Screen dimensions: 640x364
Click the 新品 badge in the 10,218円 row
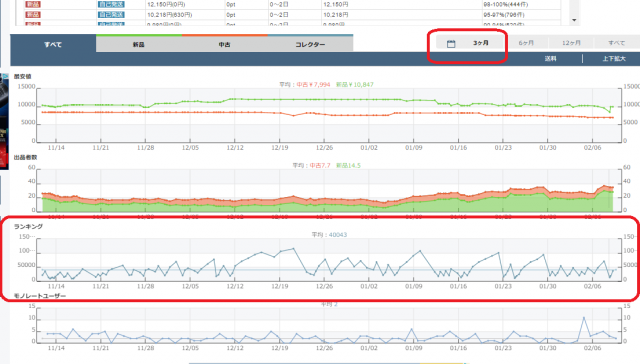tap(33, 15)
